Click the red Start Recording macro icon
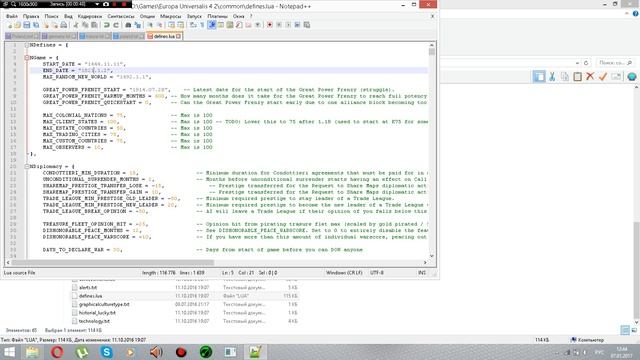This screenshot has width=640, height=360. (270, 25)
